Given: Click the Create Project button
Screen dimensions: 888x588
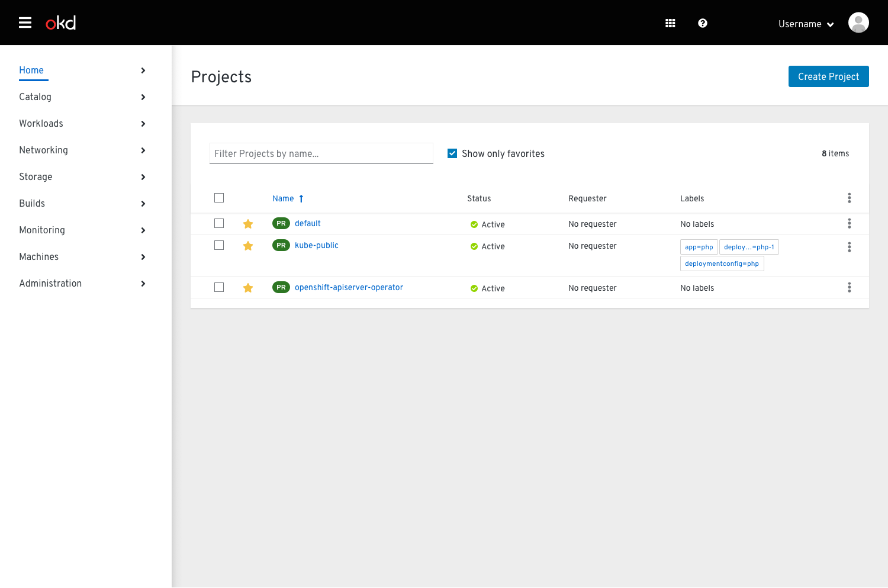Looking at the screenshot, I should 828,76.
